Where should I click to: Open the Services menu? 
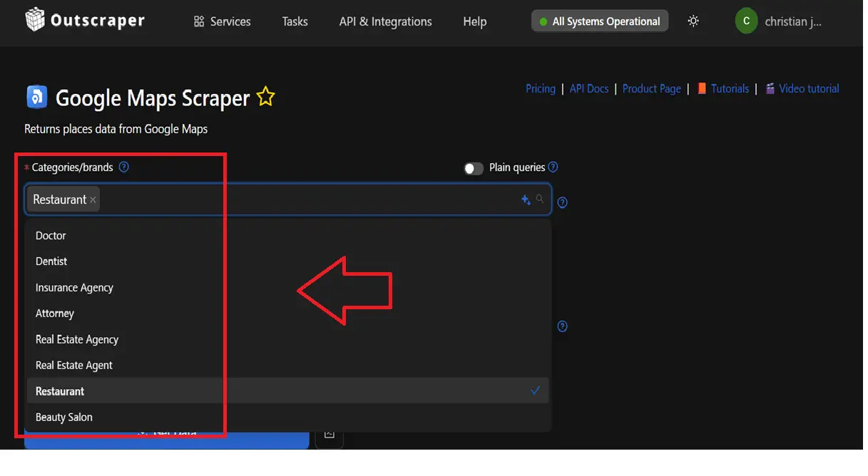click(223, 21)
